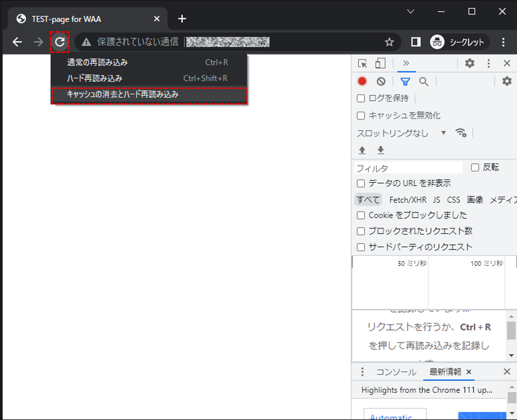
Task: Open the DevTools customize three-dot menu
Action: (x=489, y=63)
